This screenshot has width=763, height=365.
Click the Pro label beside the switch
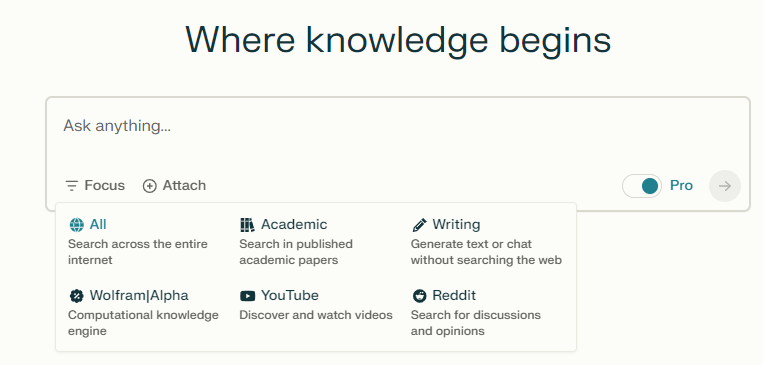(x=681, y=185)
